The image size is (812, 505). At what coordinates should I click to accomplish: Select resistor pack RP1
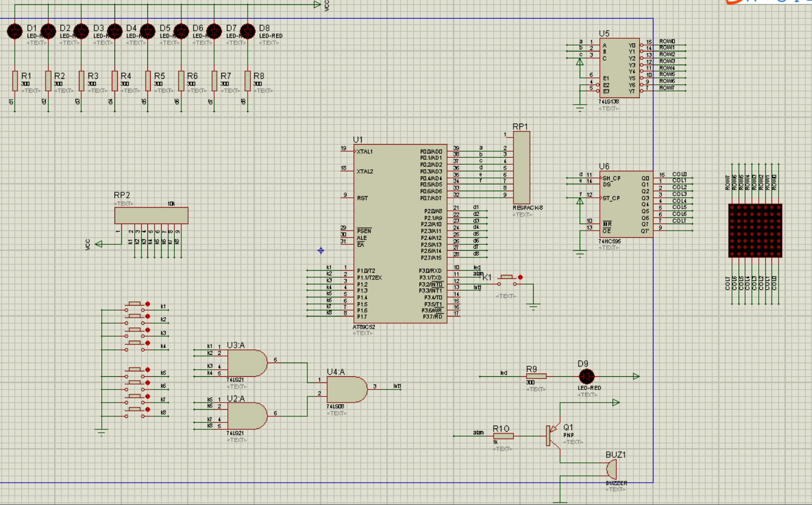(x=521, y=168)
